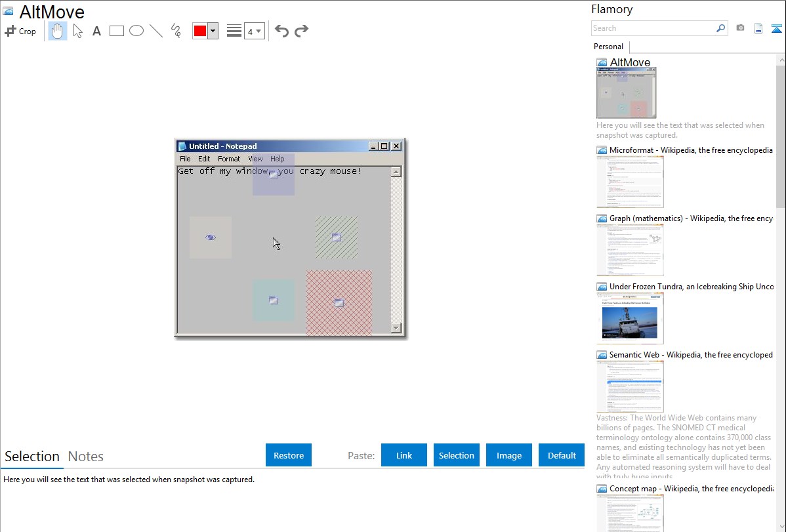
Task: Open the AltMove snapshot thumbnail in sidebar
Action: (627, 93)
